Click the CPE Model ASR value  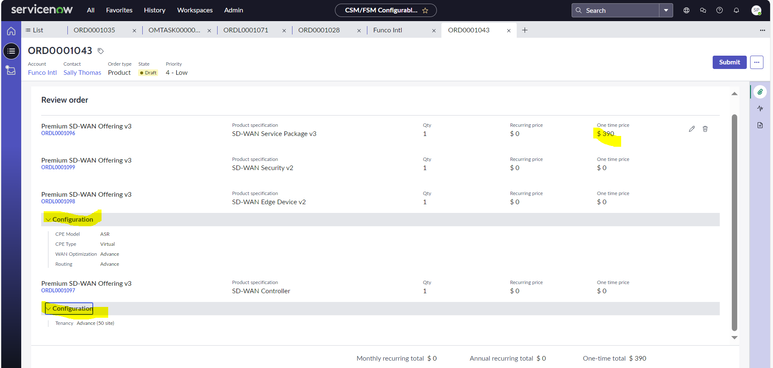[105, 234]
